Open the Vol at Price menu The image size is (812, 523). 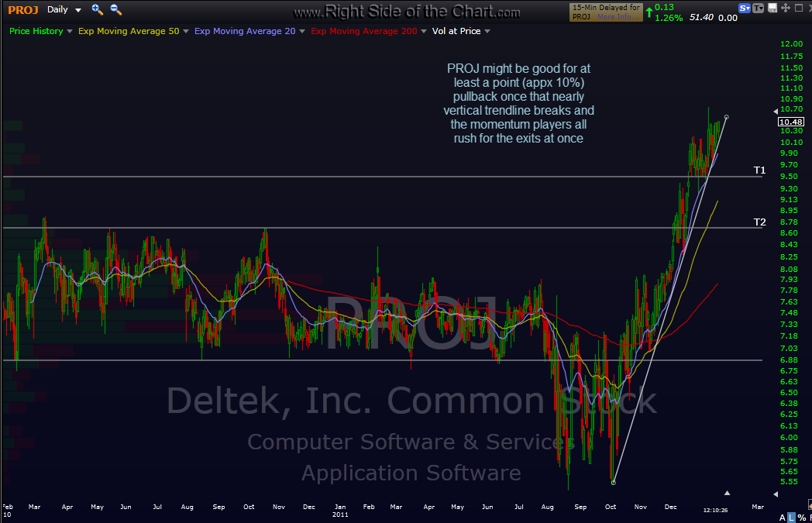pos(461,31)
